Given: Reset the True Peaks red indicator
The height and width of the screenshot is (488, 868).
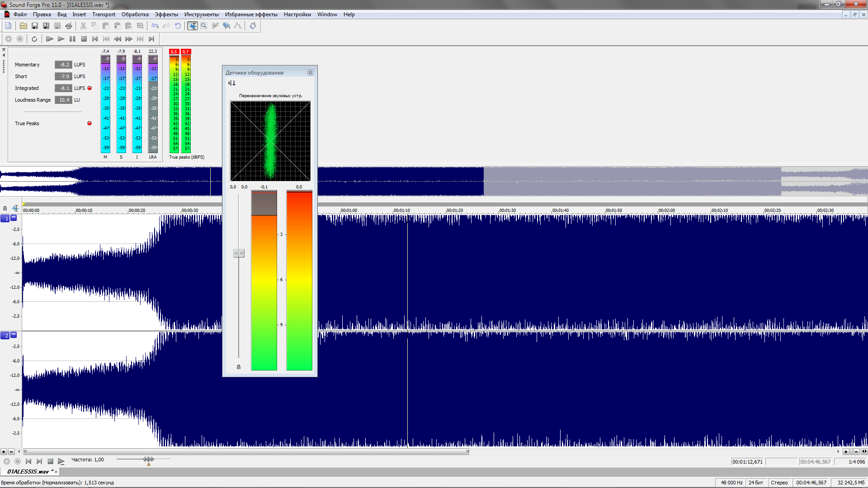Looking at the screenshot, I should point(90,123).
